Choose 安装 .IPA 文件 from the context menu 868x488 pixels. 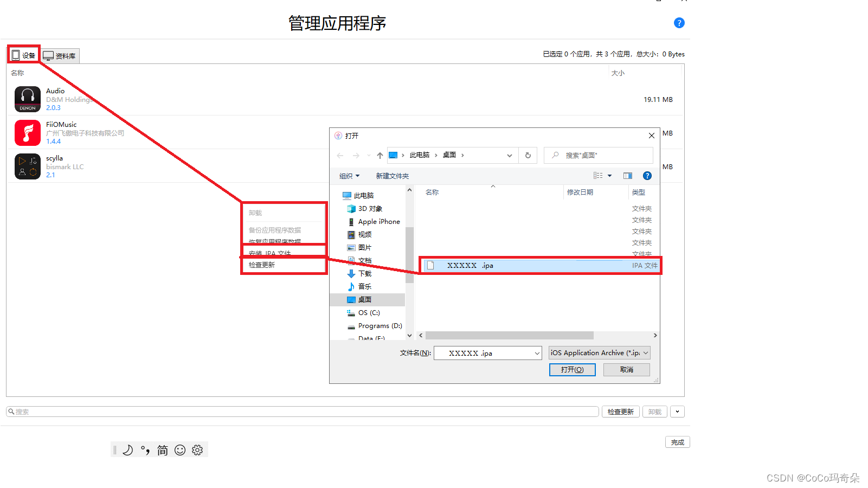coord(270,253)
